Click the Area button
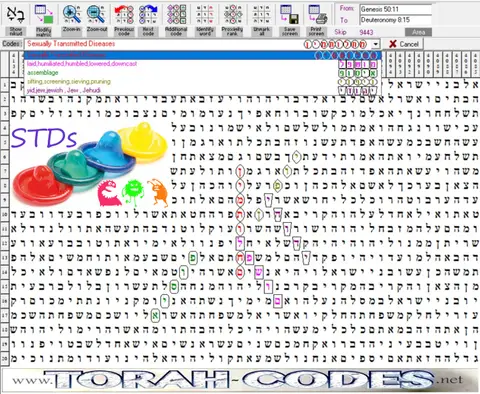Image resolution: width=480 pixels, height=394 pixels. (418, 32)
